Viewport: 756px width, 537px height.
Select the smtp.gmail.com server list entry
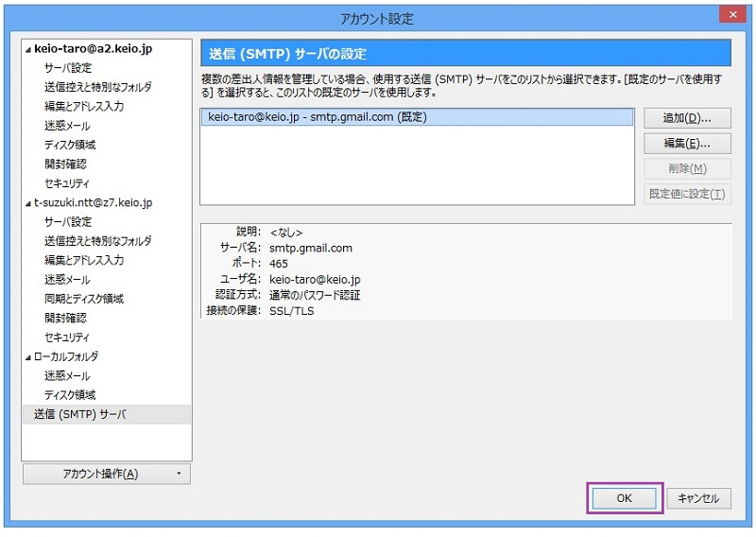pos(416,117)
